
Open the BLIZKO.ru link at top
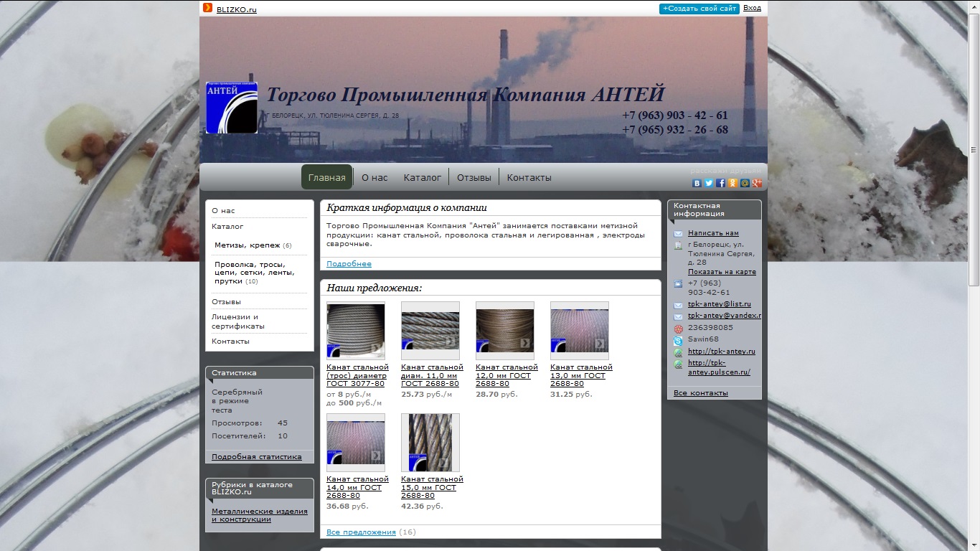click(237, 9)
